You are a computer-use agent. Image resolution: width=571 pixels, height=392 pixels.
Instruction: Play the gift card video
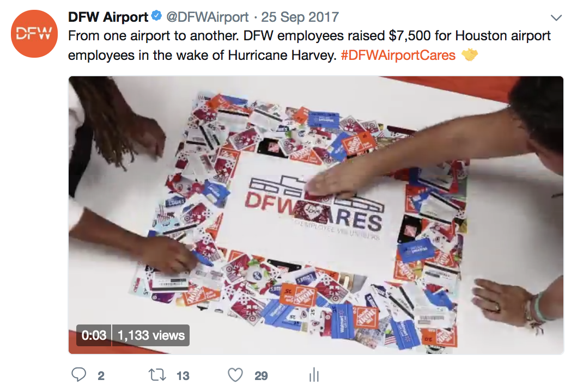[316, 215]
